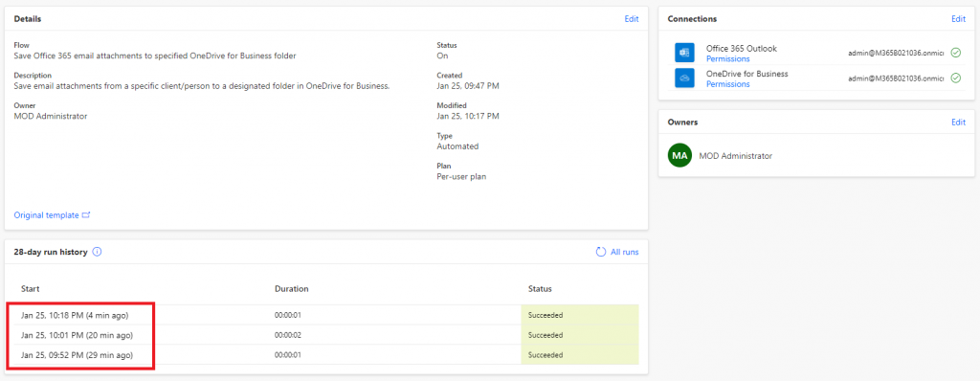980x381 pixels.
Task: Select the MOD Administrator owner name
Action: pos(736,156)
